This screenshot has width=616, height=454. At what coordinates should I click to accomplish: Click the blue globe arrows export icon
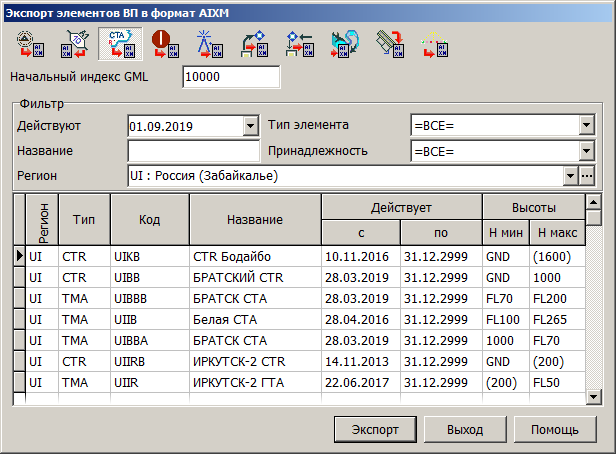343,45
